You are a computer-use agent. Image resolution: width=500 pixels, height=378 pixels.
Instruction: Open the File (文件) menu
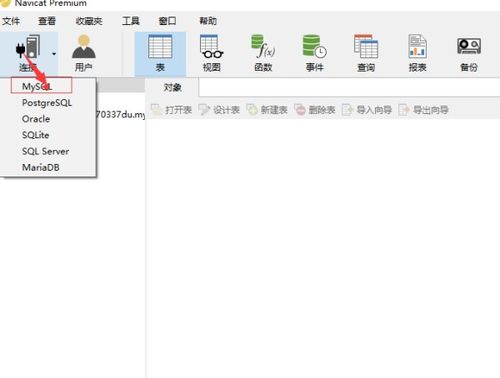11,21
